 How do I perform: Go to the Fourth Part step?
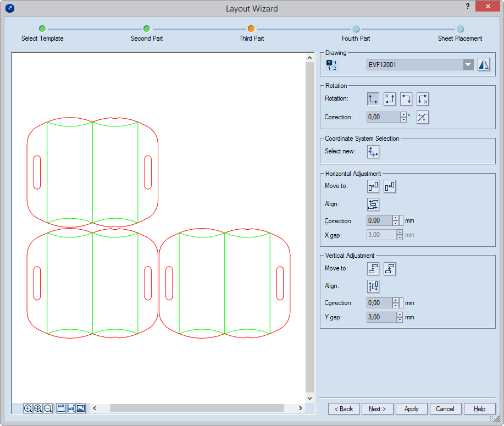pyautogui.click(x=356, y=29)
